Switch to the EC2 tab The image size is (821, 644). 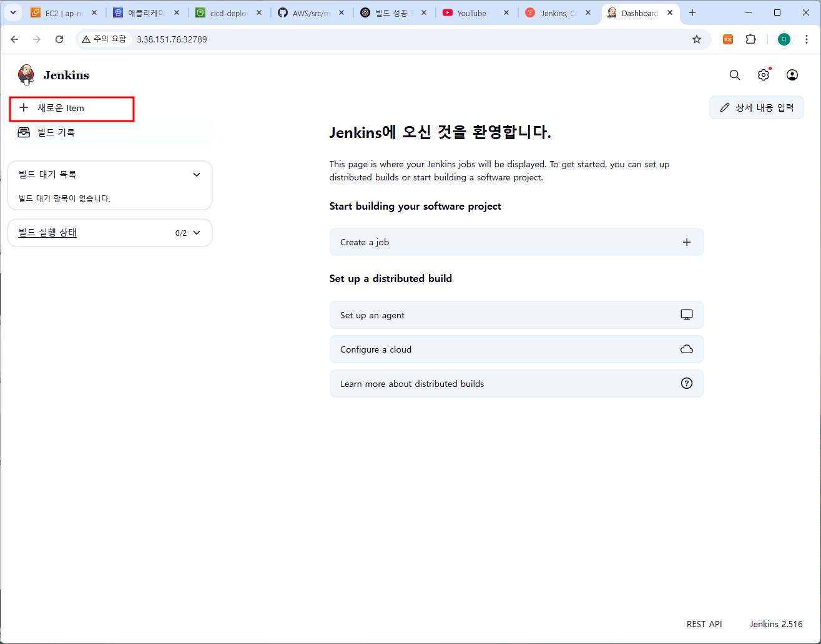click(x=64, y=13)
